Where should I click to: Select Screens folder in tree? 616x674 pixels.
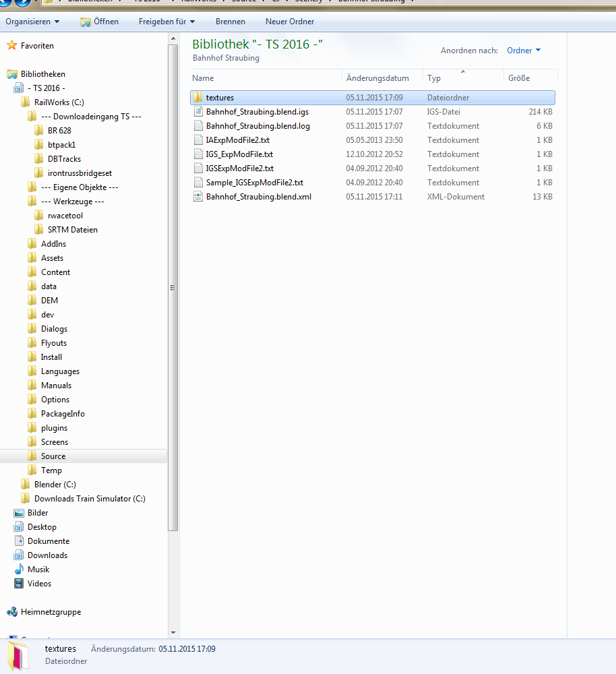click(x=55, y=442)
